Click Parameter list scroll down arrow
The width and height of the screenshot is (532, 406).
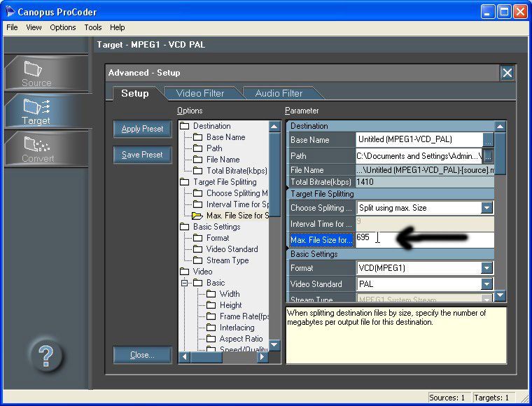pyautogui.click(x=500, y=295)
